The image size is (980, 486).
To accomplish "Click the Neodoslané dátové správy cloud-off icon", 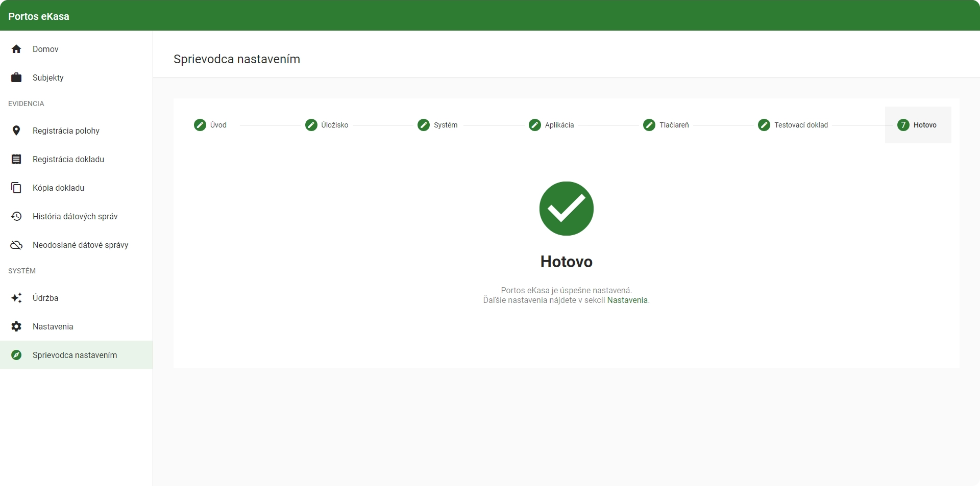I will 16,245.
